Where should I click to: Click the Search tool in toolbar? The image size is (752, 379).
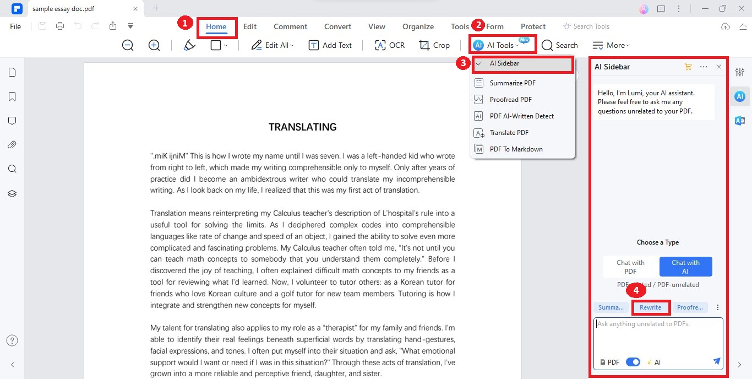pyautogui.click(x=560, y=45)
